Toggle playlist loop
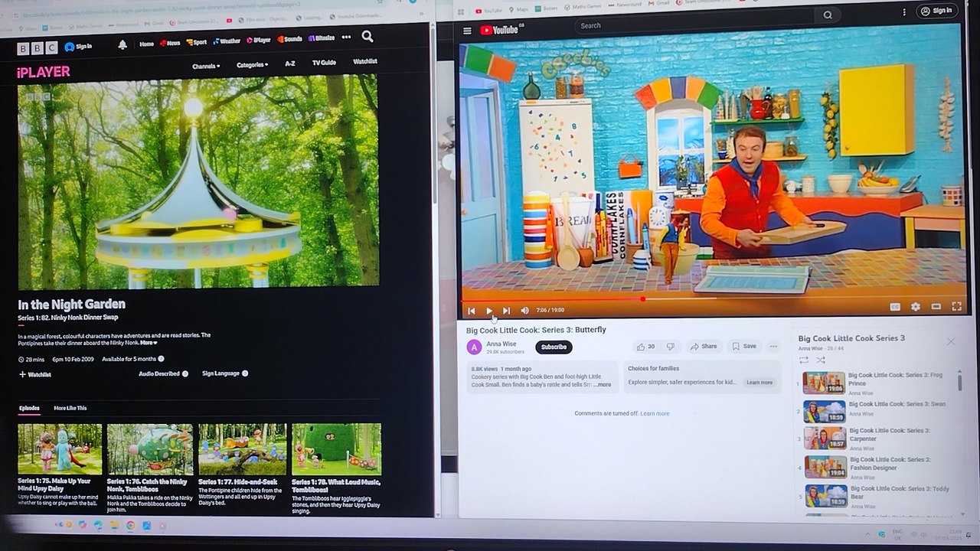 [804, 360]
